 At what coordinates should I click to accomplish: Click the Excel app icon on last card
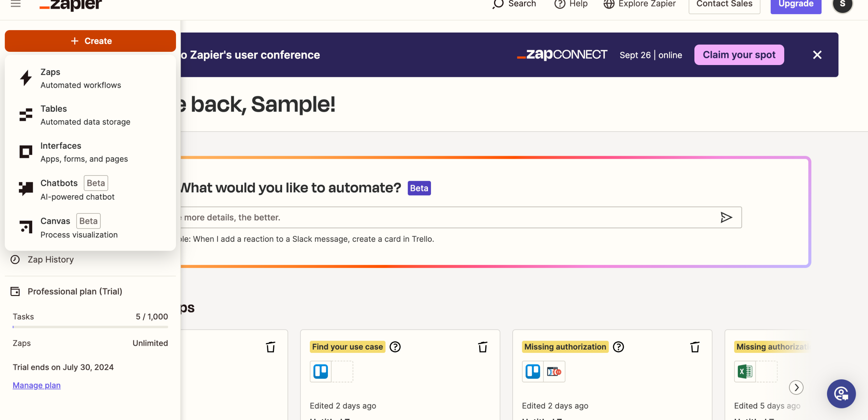pos(745,372)
